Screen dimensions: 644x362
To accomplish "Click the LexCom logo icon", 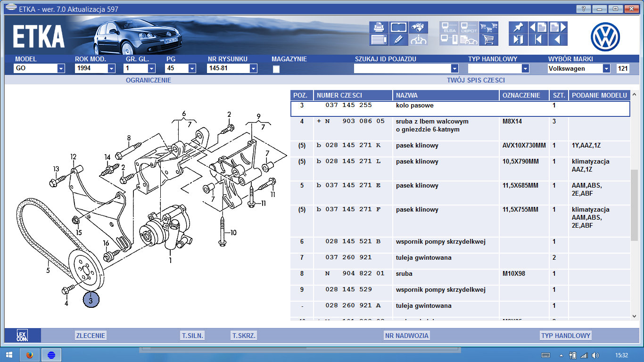I will click(x=22, y=335).
